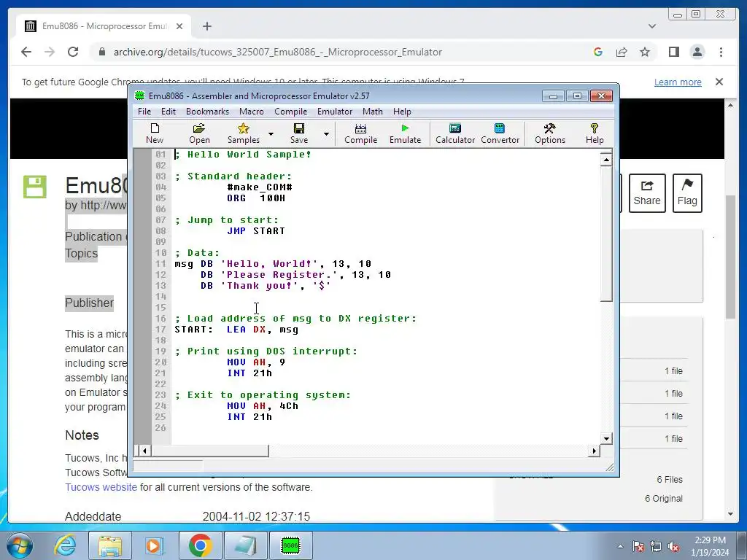Click the archive page scrollbar down arrow
The image size is (747, 560).
[x=731, y=514]
